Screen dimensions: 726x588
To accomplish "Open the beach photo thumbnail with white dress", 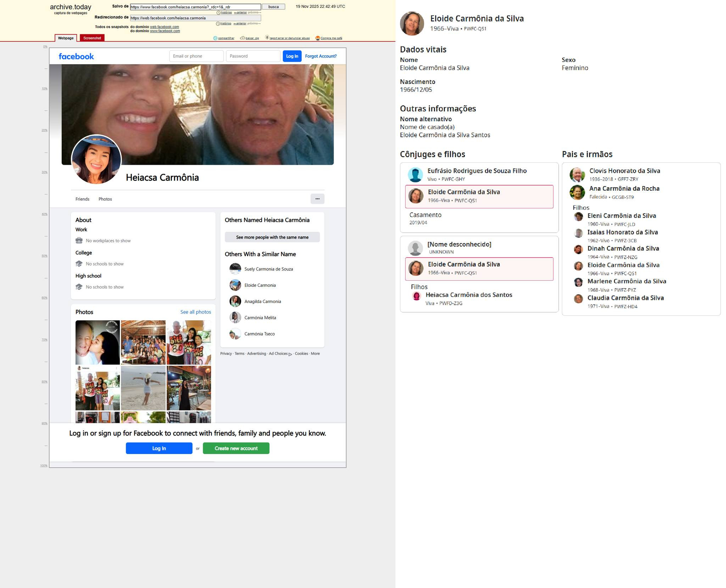I will coord(143,388).
